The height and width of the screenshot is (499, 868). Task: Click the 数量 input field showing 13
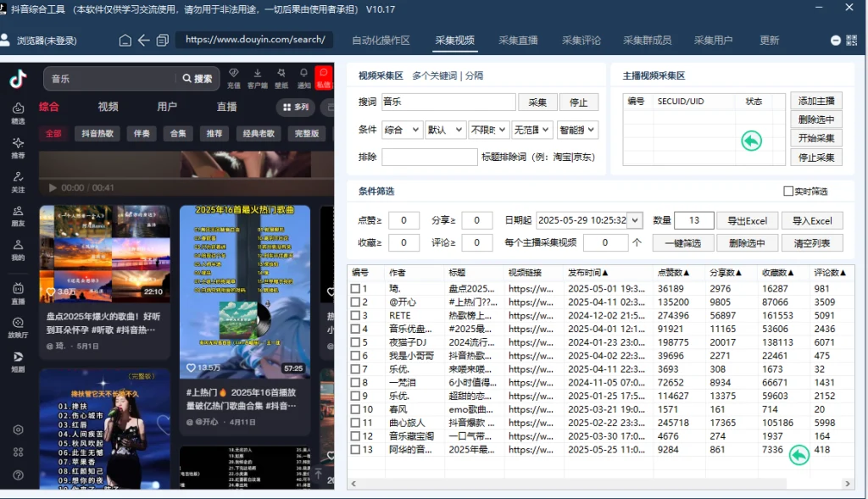694,220
